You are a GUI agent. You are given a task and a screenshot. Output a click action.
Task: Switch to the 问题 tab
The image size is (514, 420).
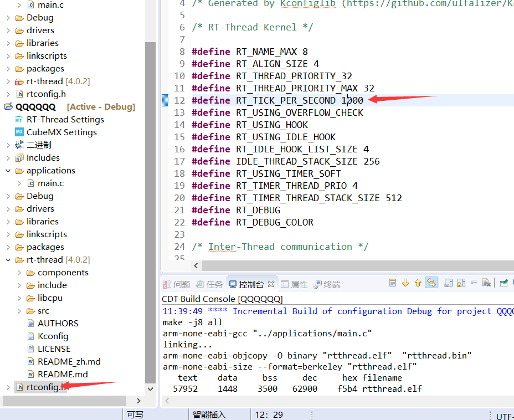point(177,284)
